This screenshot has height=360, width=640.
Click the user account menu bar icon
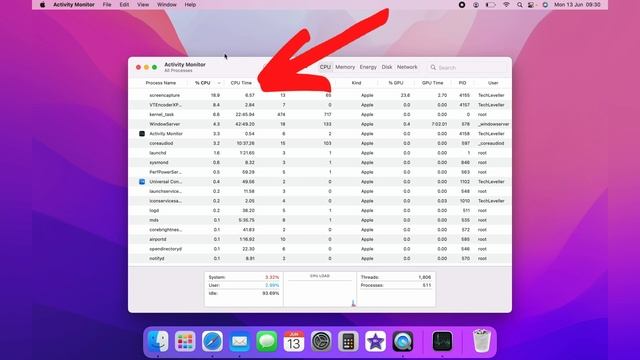pyautogui.click(x=476, y=5)
